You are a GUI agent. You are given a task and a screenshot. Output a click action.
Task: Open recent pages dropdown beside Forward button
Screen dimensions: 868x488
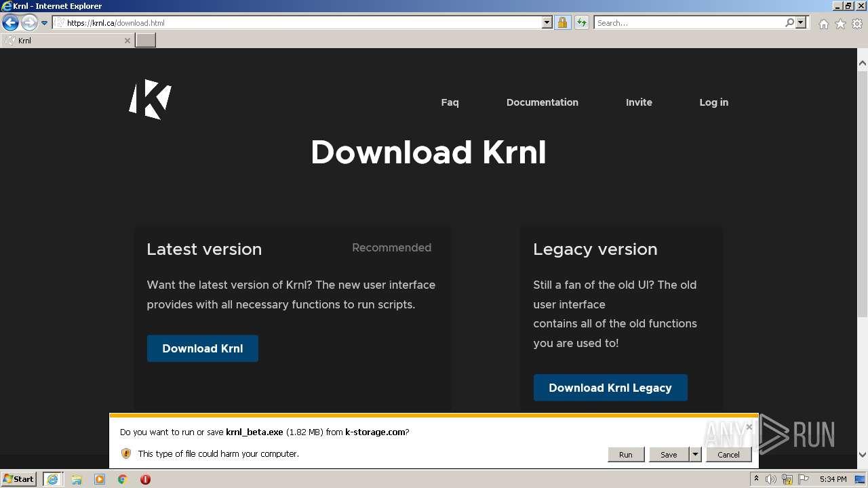[45, 23]
